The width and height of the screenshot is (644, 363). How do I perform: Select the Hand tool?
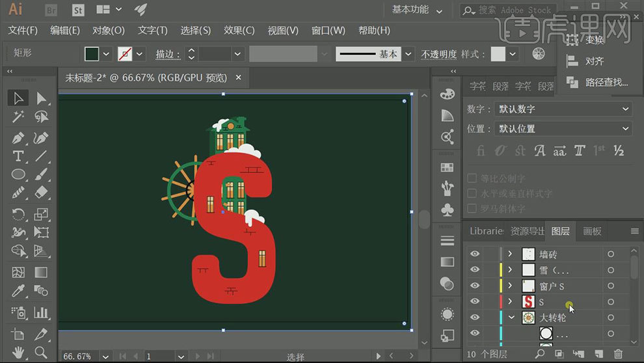click(18, 353)
